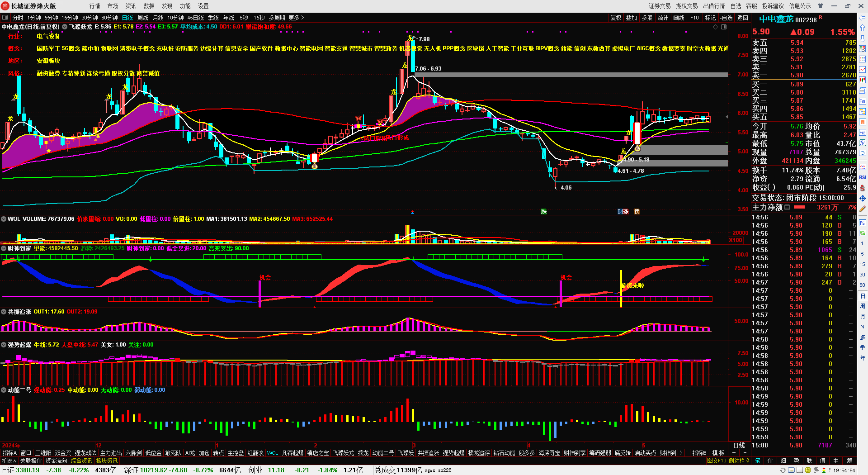
Task: Expand 共振追涨 indicator dropdown arrow
Action: tap(4, 312)
